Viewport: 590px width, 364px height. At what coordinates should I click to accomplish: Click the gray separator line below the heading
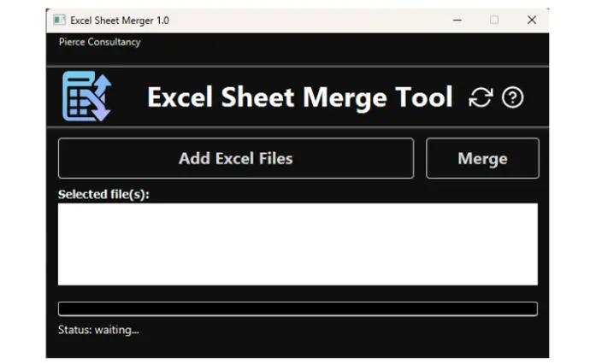(x=298, y=128)
